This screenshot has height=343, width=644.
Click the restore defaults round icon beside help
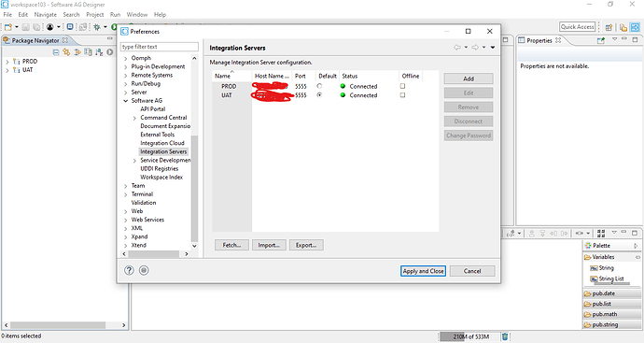pos(144,270)
